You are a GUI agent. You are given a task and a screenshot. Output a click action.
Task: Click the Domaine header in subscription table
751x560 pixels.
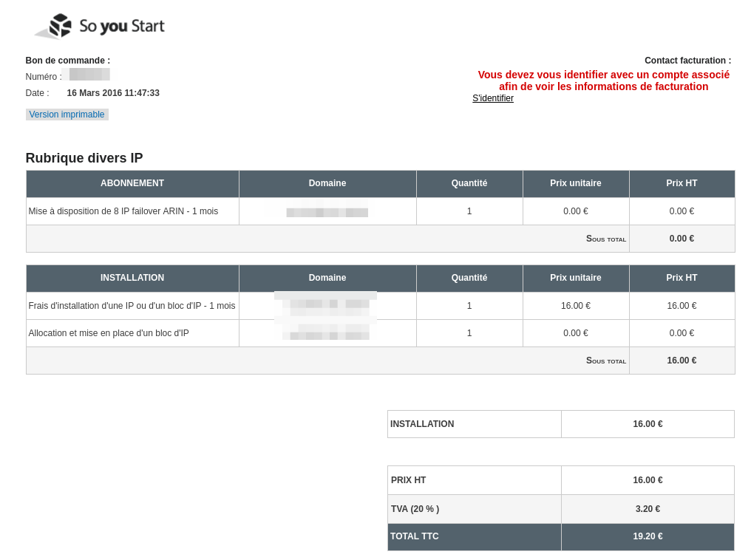(327, 183)
